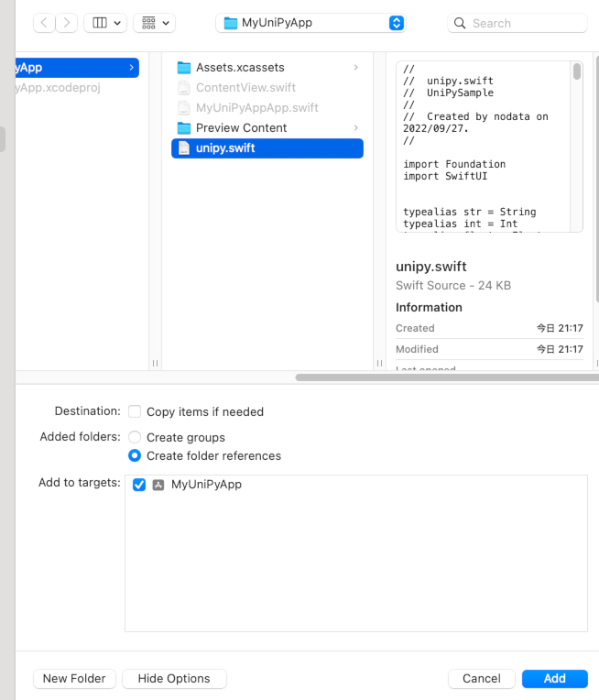599x700 pixels.
Task: Select the ContentView.swift file
Action: click(245, 88)
